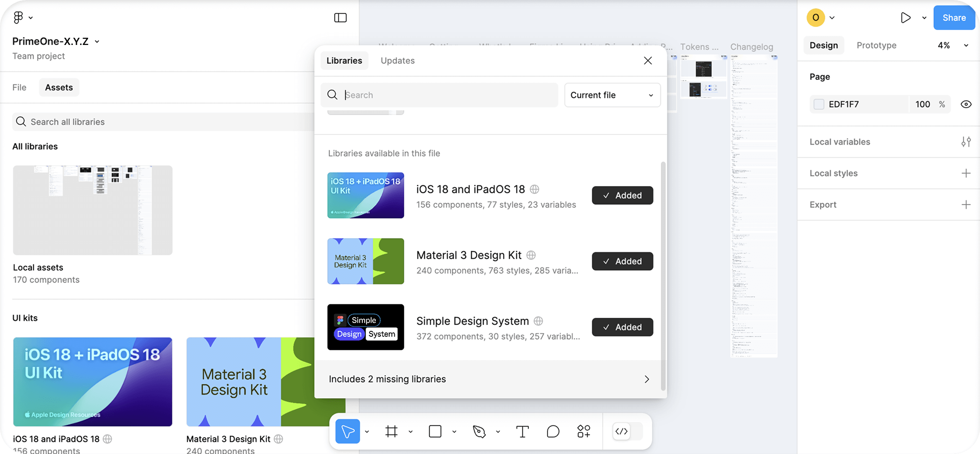Click the Libraries dialog scrollbar
This screenshot has height=454, width=980.
664,276
